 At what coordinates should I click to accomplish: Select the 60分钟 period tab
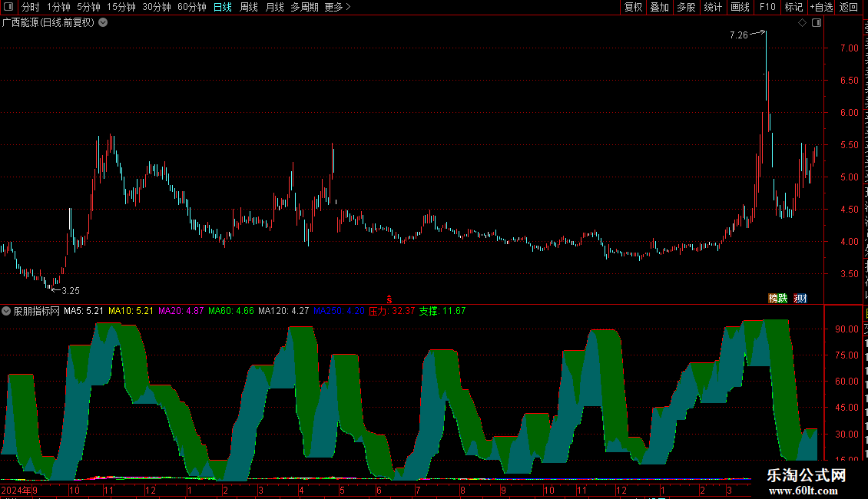tap(192, 7)
